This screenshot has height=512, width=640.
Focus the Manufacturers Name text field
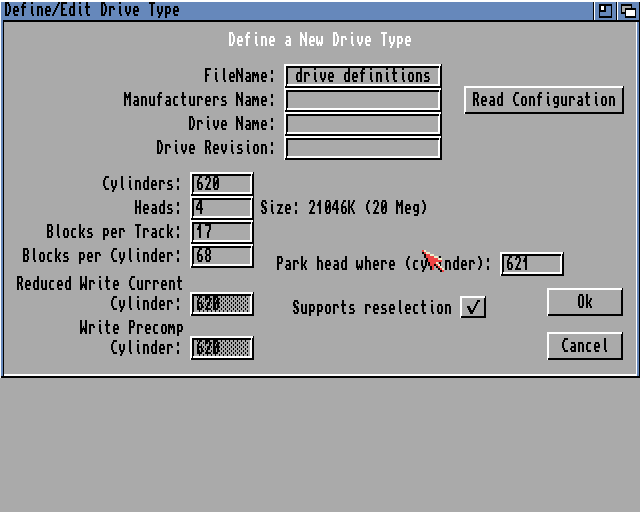coord(363,100)
